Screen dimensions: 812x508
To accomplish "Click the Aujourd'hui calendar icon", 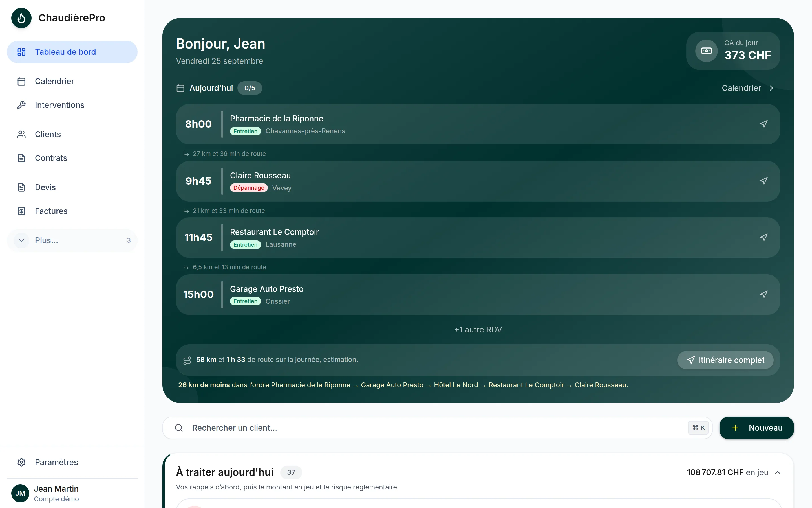I will [x=180, y=88].
